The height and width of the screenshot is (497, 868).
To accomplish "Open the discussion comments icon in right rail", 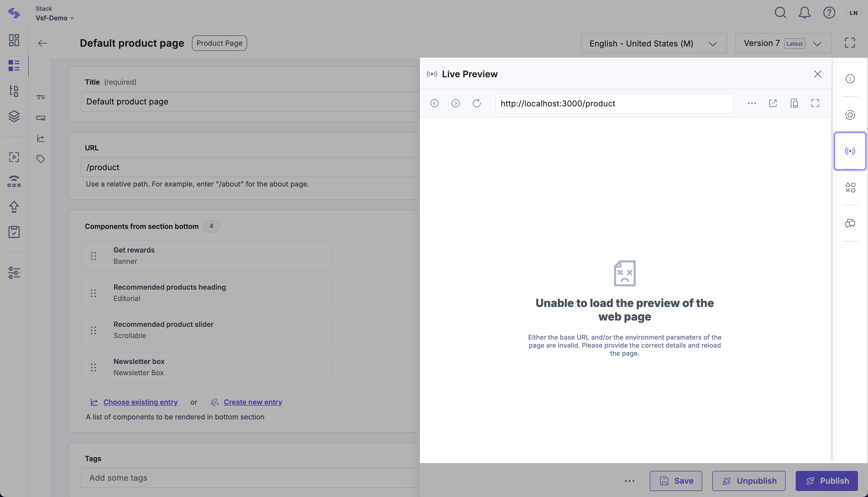I will coord(850,223).
